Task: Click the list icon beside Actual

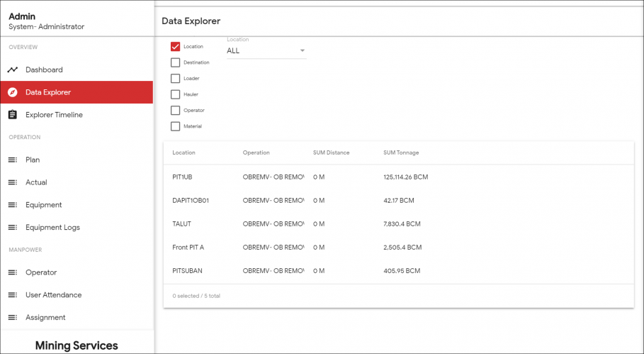Action: pos(12,182)
